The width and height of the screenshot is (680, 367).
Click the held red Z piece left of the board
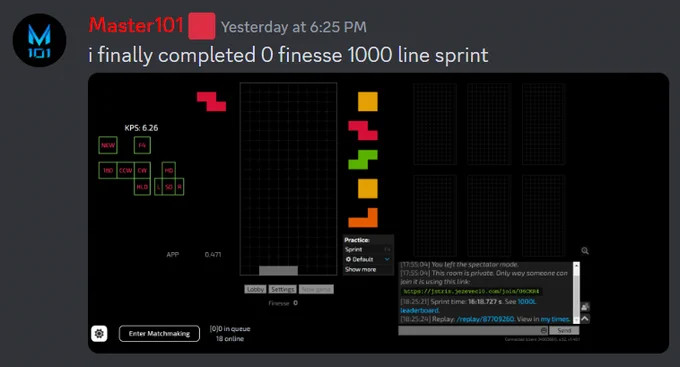211,102
